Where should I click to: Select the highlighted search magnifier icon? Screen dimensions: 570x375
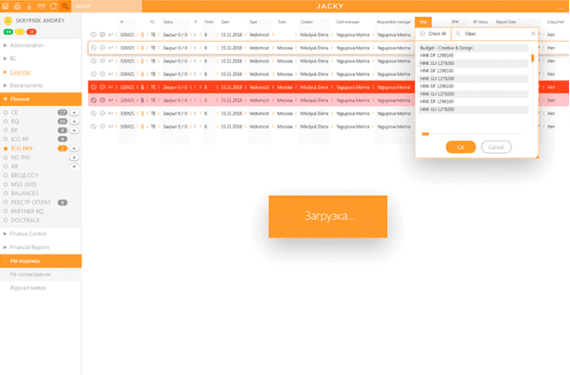(x=65, y=6)
